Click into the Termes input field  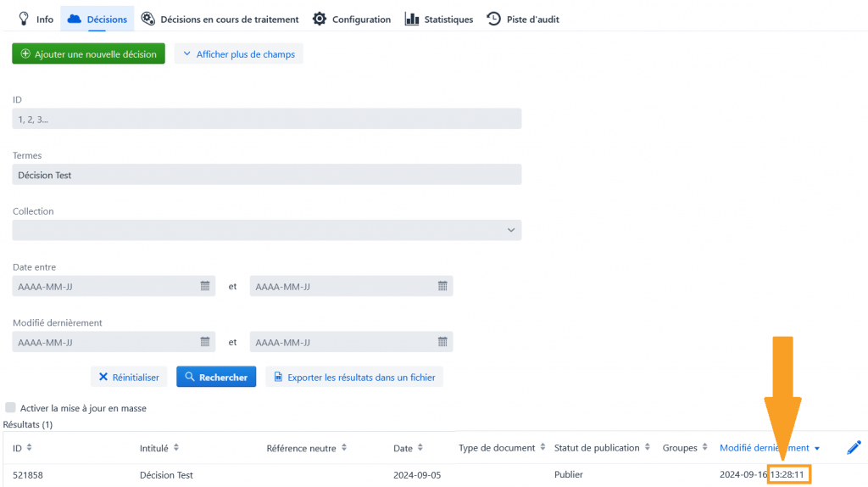coord(266,175)
